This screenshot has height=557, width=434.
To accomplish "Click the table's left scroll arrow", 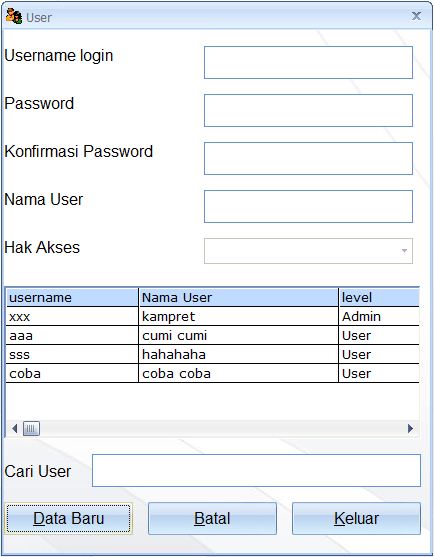I will [x=14, y=428].
